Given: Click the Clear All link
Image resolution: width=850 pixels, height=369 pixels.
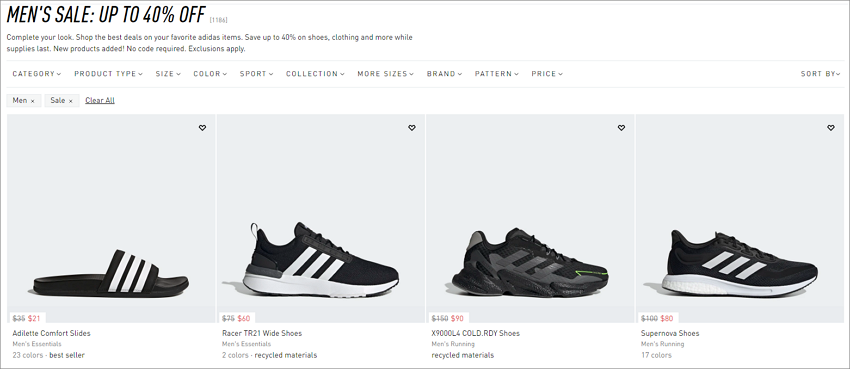Looking at the screenshot, I should (100, 100).
